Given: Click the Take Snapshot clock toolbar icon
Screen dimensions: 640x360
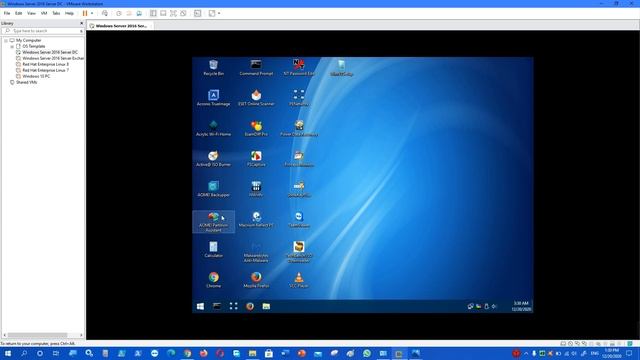Looking at the screenshot, I should [x=119, y=13].
